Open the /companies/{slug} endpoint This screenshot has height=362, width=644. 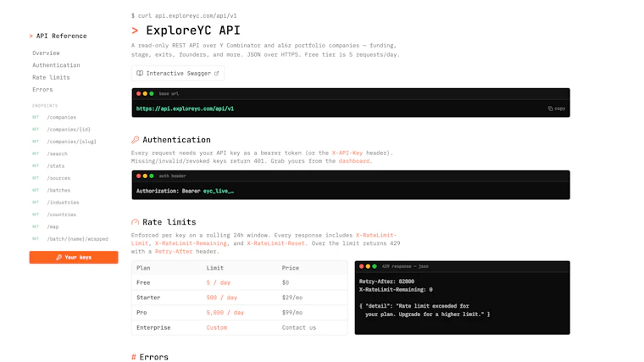pyautogui.click(x=71, y=142)
